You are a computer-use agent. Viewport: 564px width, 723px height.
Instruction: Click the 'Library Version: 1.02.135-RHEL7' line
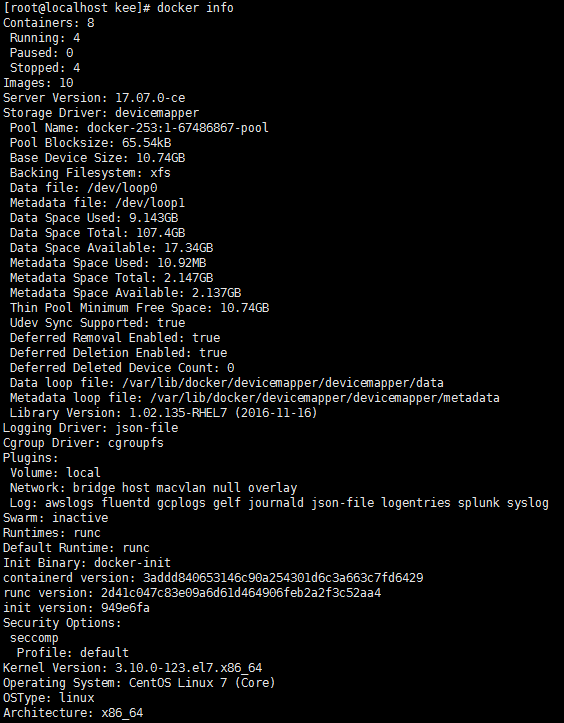(x=164, y=413)
